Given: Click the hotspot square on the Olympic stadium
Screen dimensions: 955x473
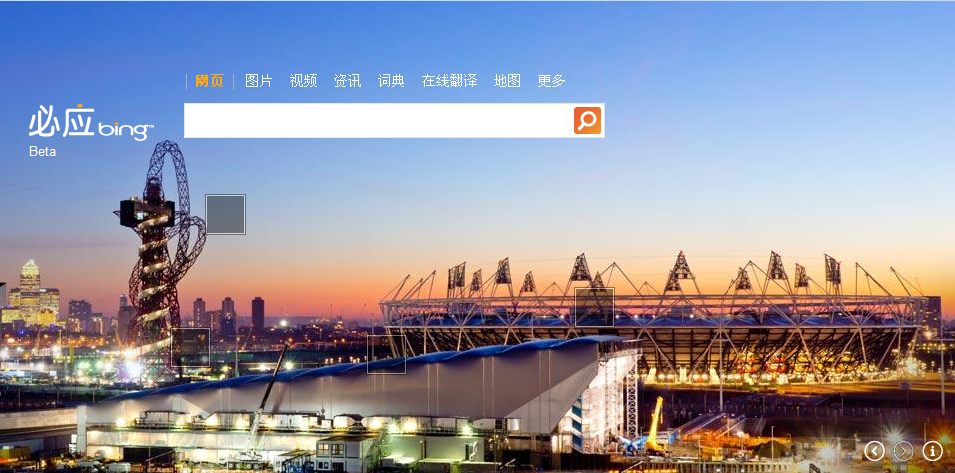Looking at the screenshot, I should 594,307.
